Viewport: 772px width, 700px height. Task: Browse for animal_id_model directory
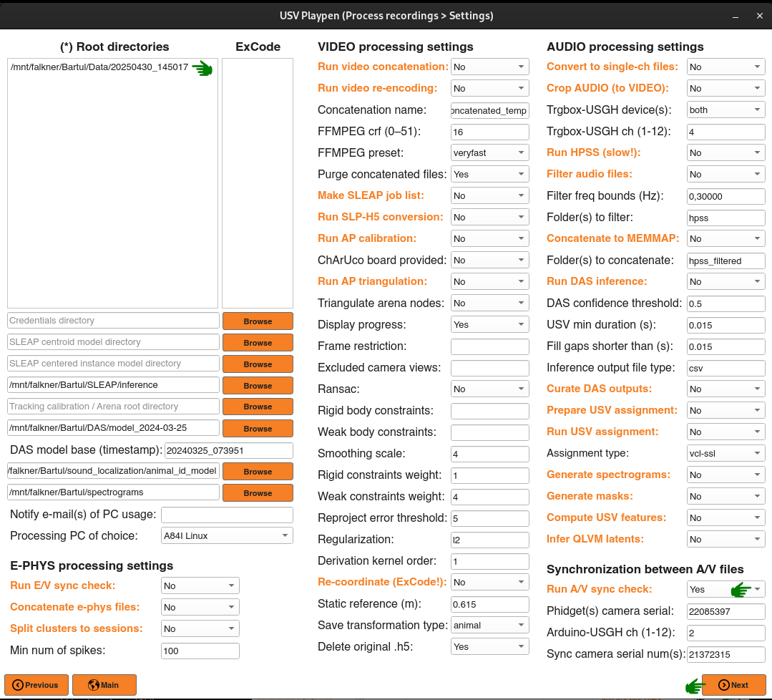coord(258,472)
